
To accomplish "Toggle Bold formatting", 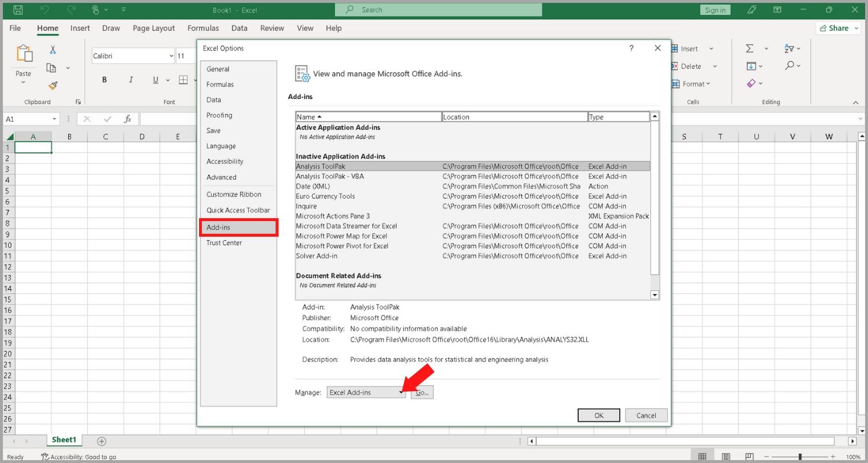I will pos(104,79).
